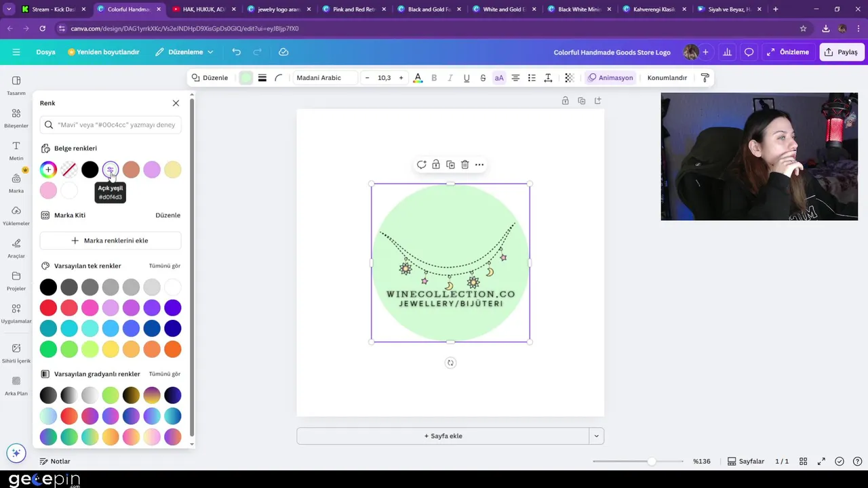The image size is (868, 488).
Task: Open the analytics chart icon in header
Action: [x=727, y=52]
